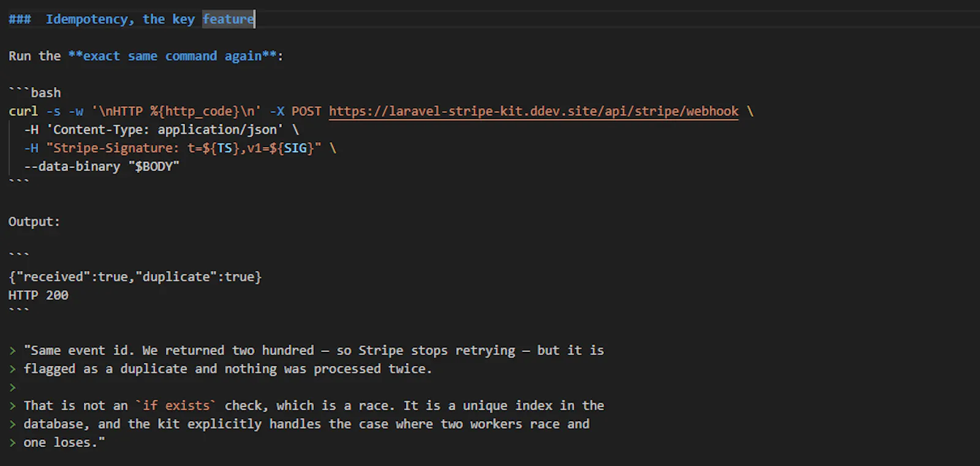Viewport: 980px width, 466px height.
Task: Click the inline code 'if exists'
Action: pyautogui.click(x=176, y=405)
